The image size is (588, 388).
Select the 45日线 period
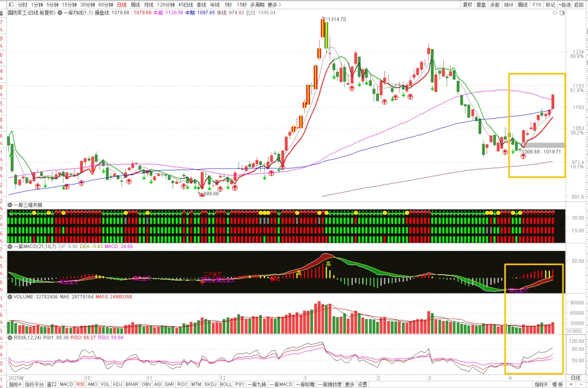186,4
